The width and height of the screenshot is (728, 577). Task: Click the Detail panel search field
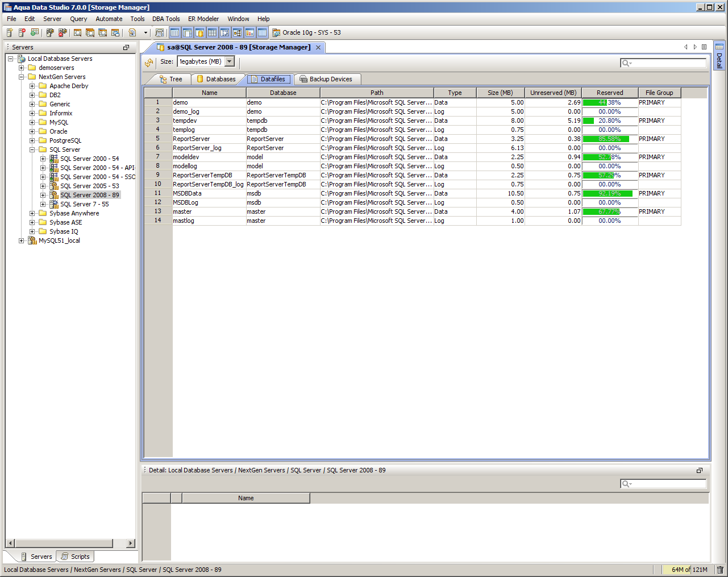tap(663, 483)
